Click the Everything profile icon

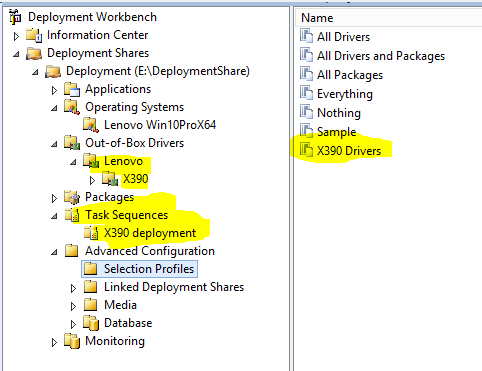tap(306, 93)
